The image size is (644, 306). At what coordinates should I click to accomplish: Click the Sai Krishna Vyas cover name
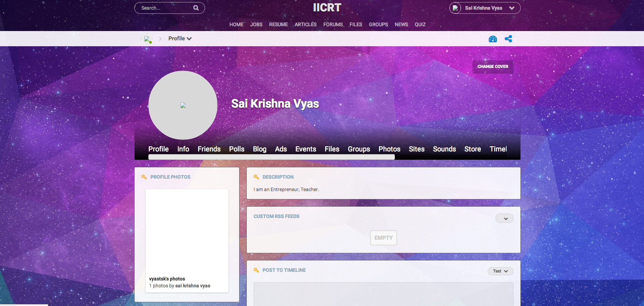(275, 103)
